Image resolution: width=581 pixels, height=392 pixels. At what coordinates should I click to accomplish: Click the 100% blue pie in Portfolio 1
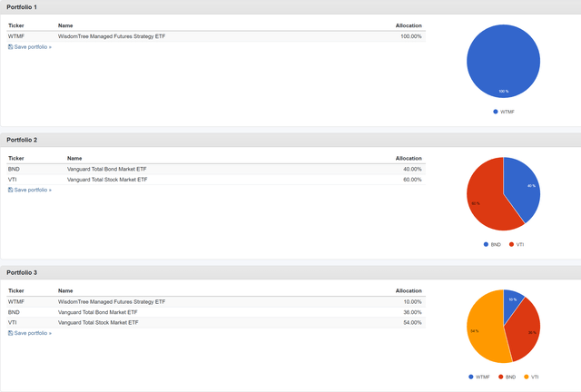503,61
